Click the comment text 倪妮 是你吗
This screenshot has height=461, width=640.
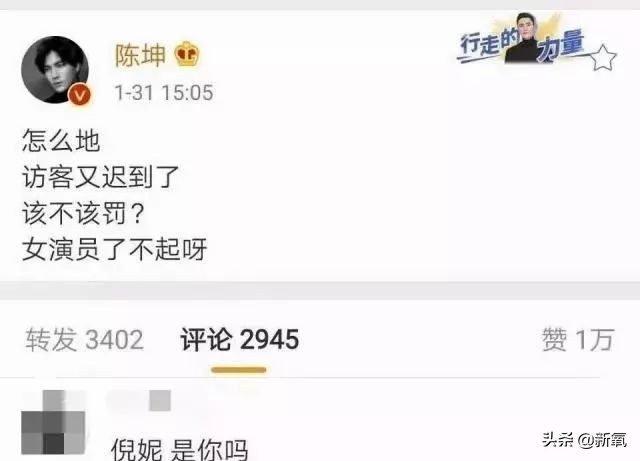pos(180,450)
